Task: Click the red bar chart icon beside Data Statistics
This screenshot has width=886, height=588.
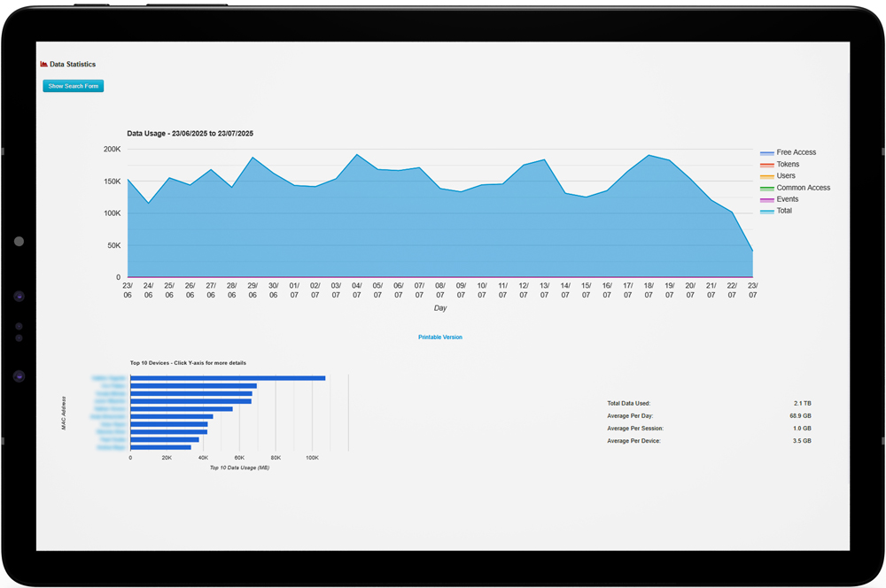Action: pyautogui.click(x=43, y=63)
